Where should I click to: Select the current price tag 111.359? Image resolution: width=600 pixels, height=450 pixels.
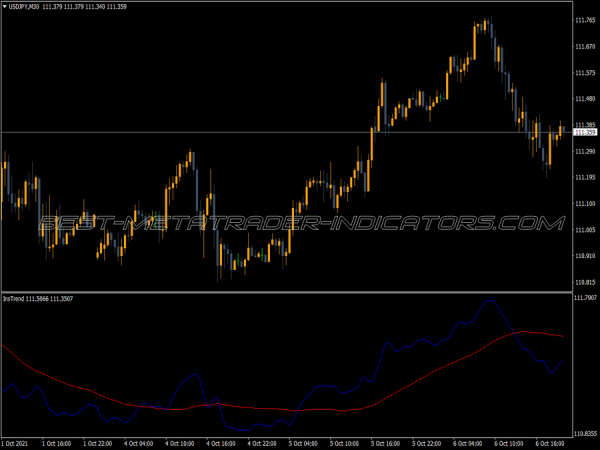[585, 132]
